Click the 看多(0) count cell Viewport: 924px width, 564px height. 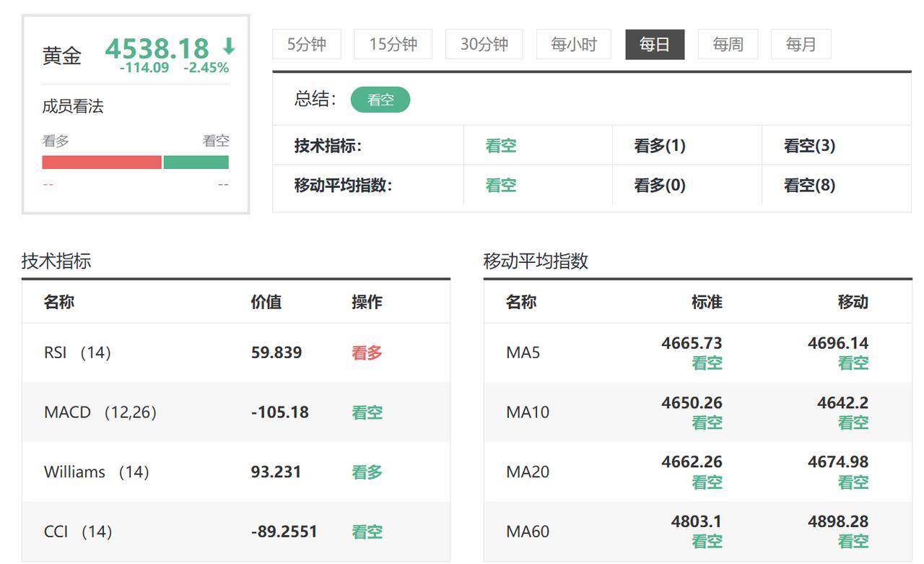(660, 186)
